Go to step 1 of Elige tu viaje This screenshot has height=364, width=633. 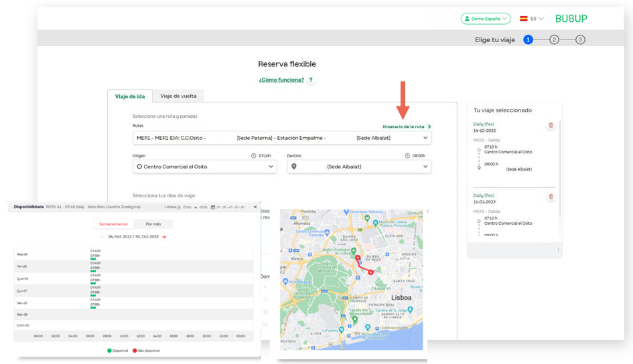528,39
